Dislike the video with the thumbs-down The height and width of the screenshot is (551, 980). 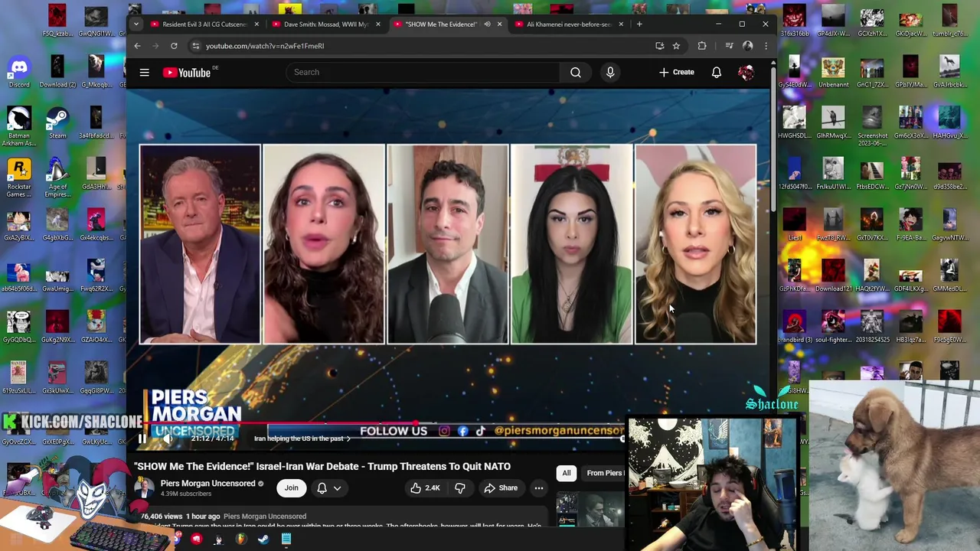point(460,488)
